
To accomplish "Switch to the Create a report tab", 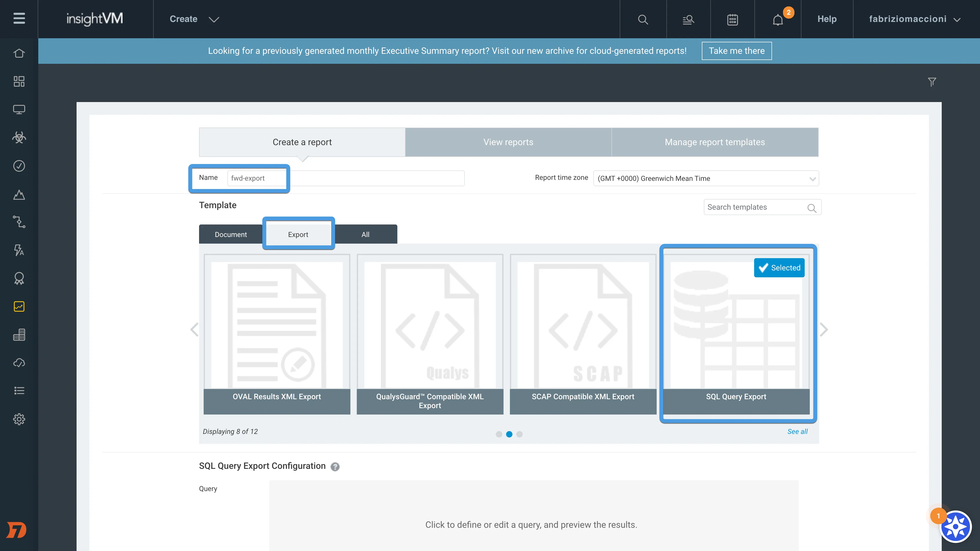I will [302, 142].
